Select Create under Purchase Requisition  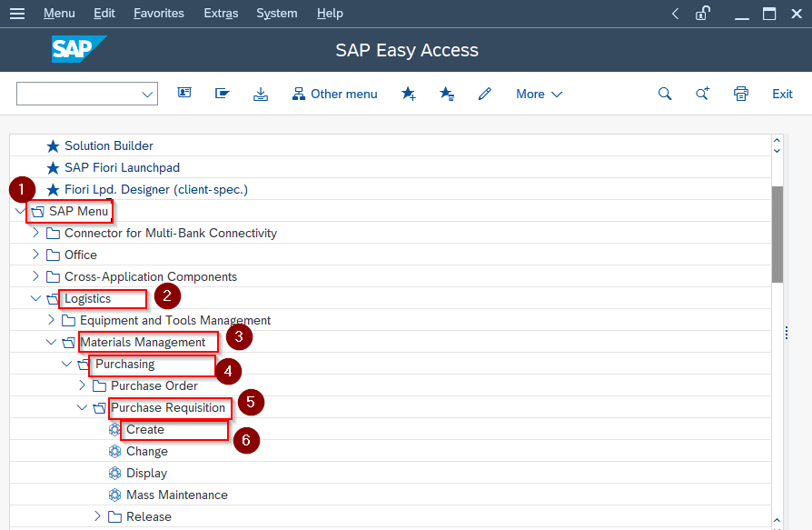[x=145, y=429]
